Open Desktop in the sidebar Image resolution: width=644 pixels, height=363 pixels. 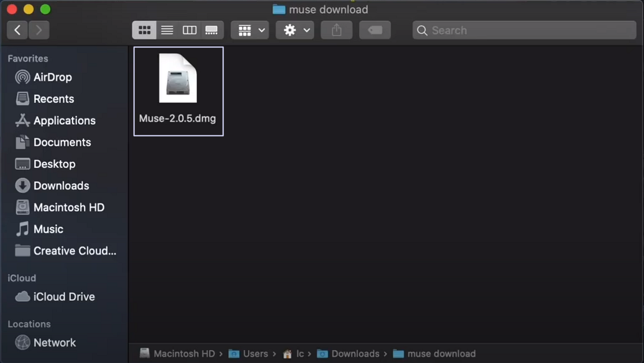click(x=55, y=164)
